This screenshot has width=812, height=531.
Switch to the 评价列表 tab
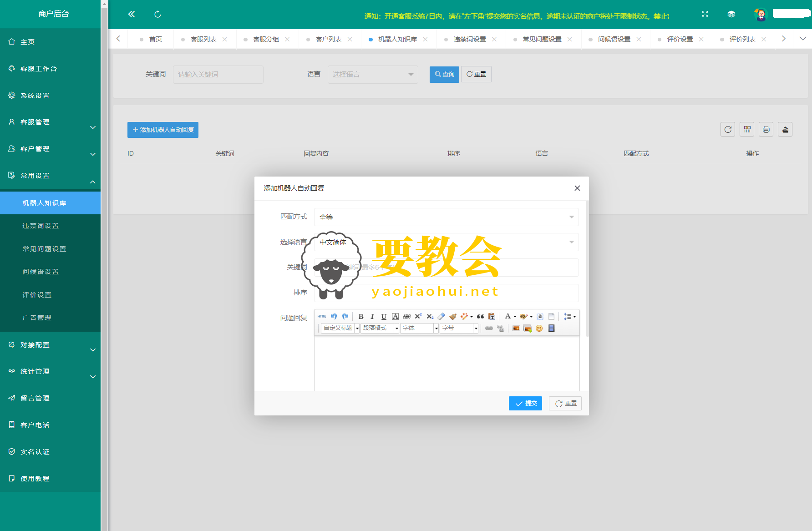tap(742, 39)
